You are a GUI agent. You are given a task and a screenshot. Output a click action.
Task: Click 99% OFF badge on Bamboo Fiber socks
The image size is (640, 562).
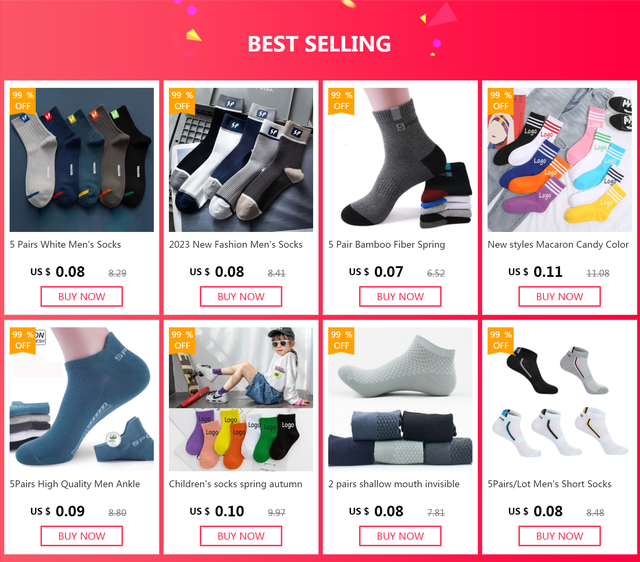point(341,101)
